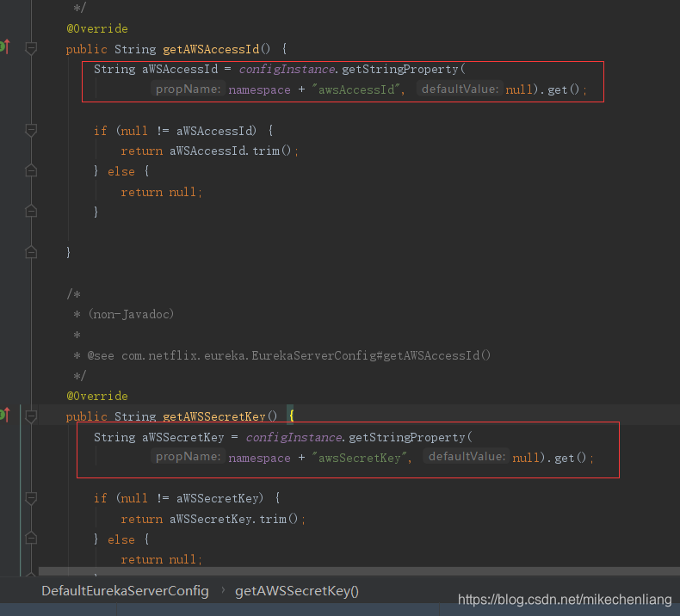
Task: Click configInstance on the aWSAccessId assignment line
Action: [287, 70]
